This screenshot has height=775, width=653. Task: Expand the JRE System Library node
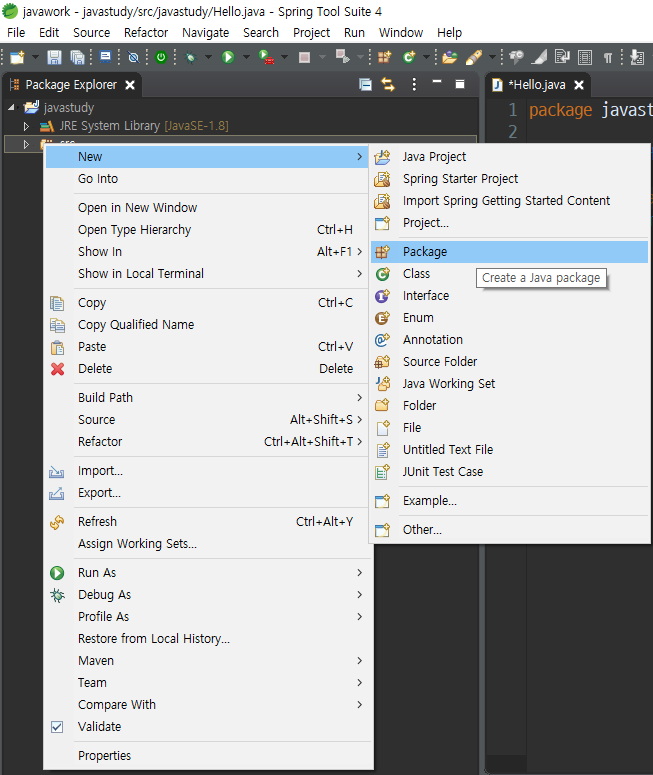click(26, 127)
